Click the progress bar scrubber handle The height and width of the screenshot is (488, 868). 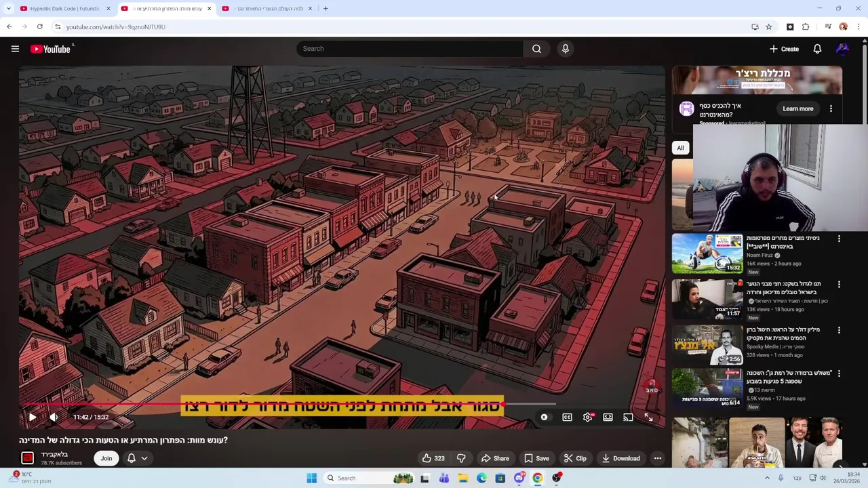click(x=502, y=404)
